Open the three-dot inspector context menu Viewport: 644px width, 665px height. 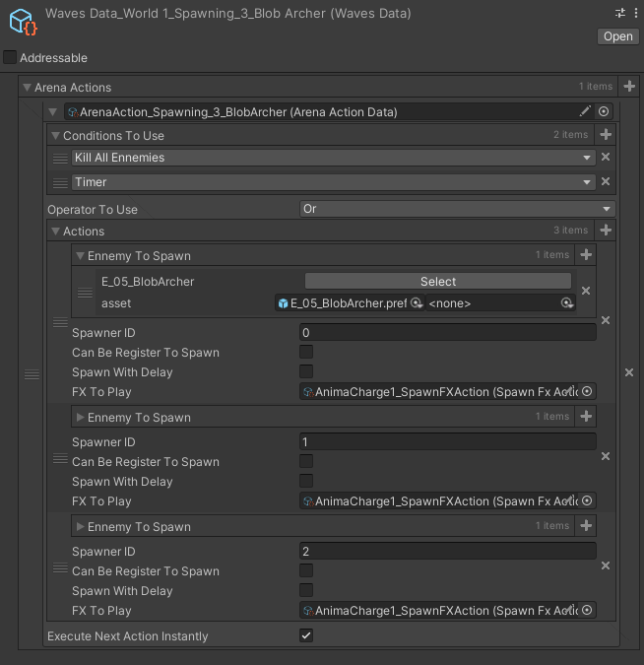pos(636,13)
